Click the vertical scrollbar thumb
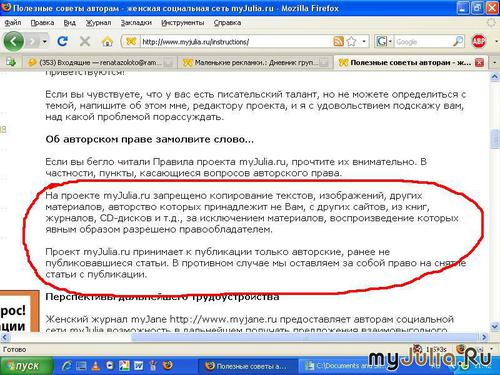The height and width of the screenshot is (375, 500). click(x=495, y=138)
